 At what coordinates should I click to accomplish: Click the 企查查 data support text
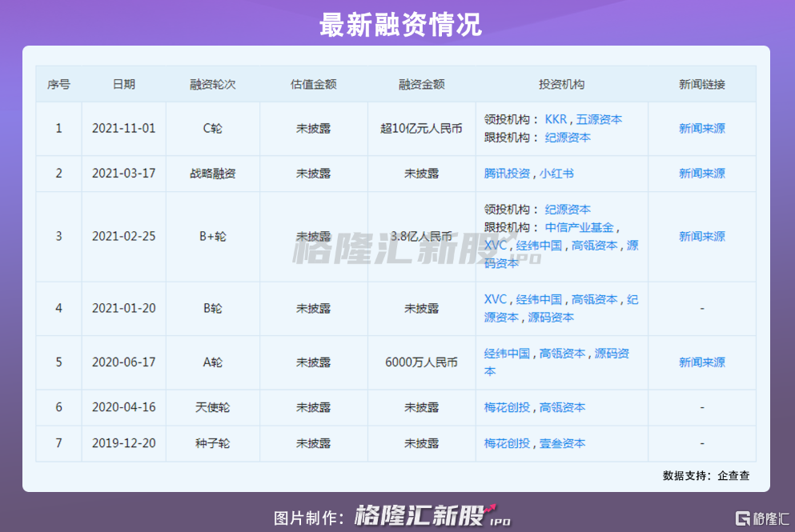click(x=733, y=475)
